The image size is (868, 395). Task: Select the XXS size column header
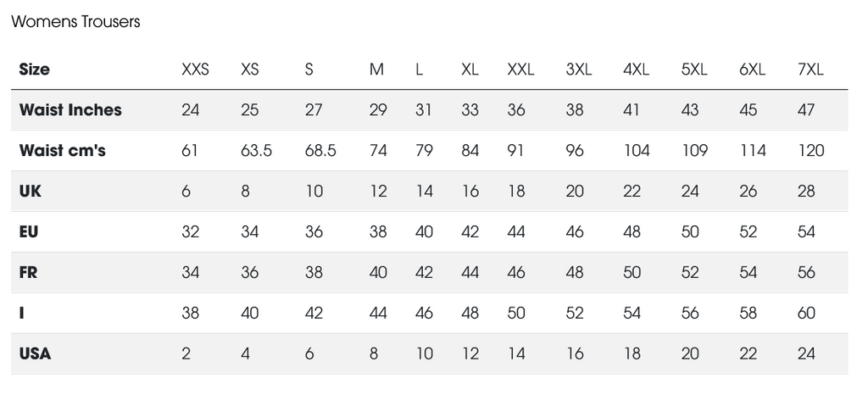195,70
